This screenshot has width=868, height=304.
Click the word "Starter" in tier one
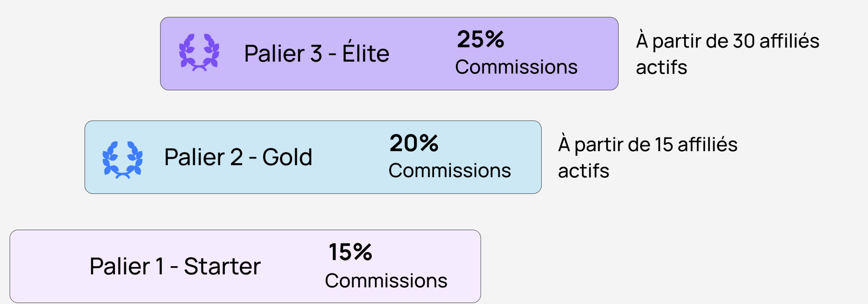(x=222, y=266)
